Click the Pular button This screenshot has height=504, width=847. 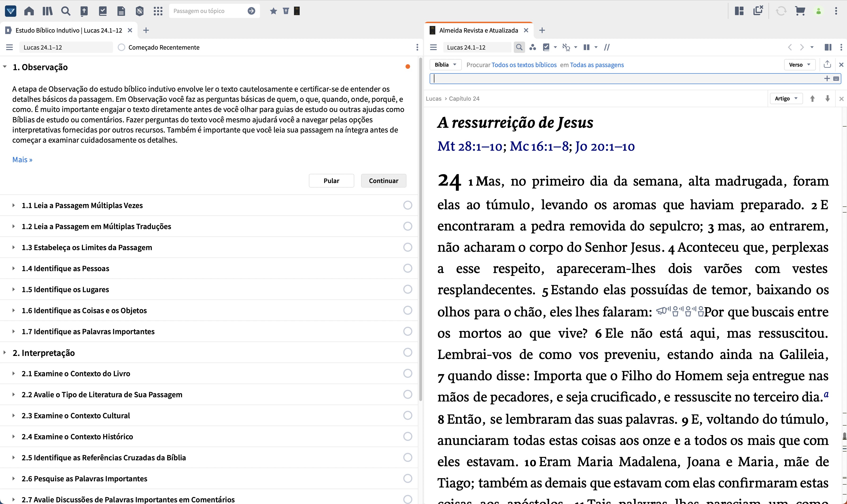pos(331,181)
